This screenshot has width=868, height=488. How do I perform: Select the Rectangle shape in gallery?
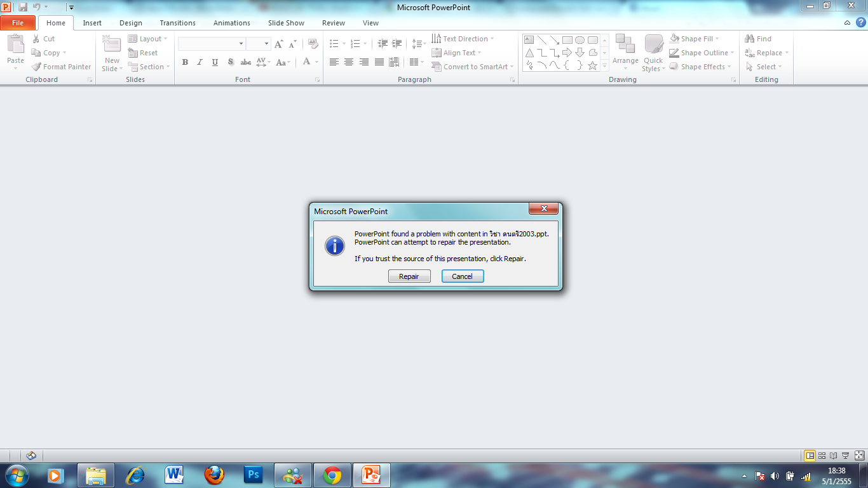(567, 39)
